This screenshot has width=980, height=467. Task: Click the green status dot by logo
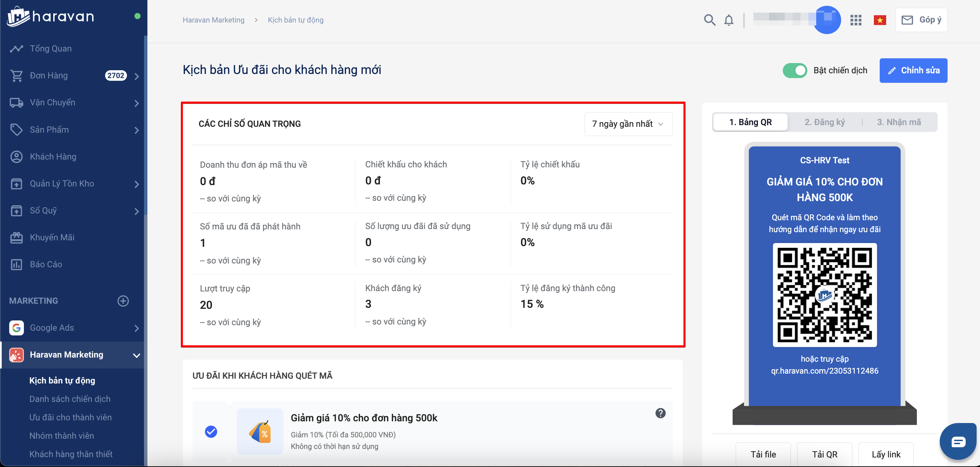[x=137, y=16]
